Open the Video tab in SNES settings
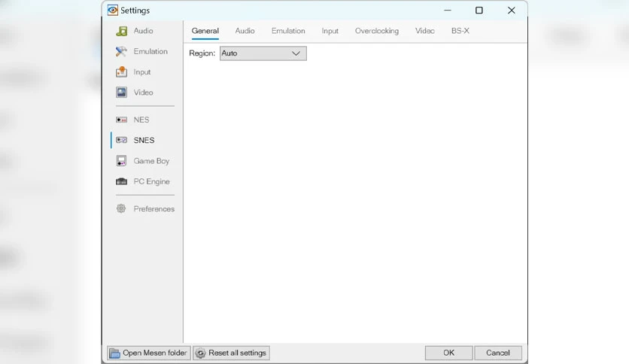Screen dimensions: 629x364 pos(425,31)
